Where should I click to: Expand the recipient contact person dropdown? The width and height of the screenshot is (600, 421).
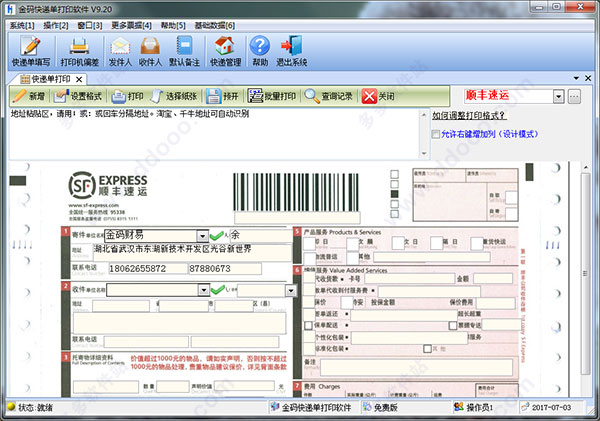point(291,291)
